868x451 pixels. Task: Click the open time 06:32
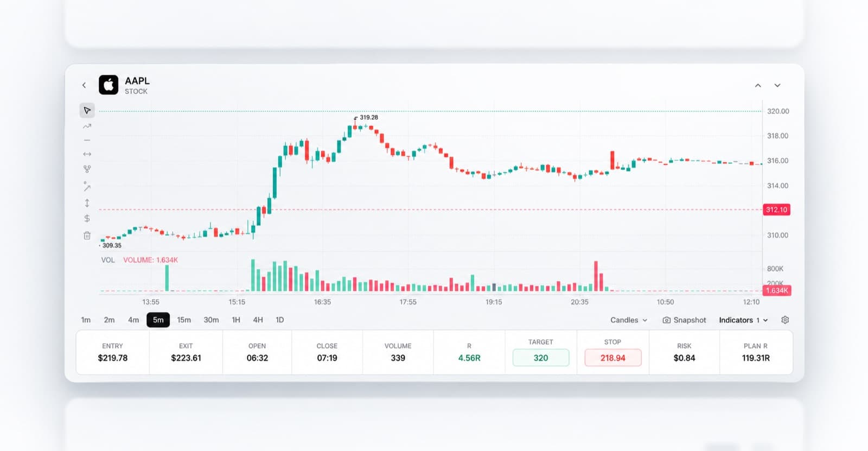[257, 358]
